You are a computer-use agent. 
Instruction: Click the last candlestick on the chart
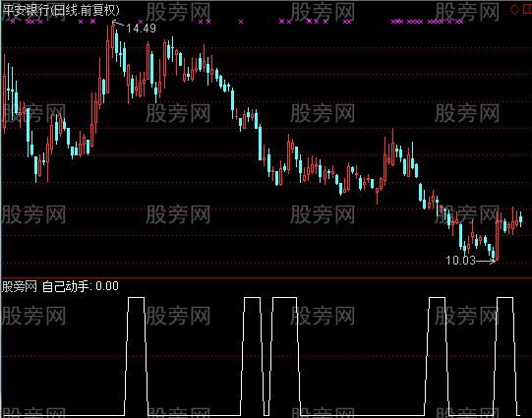(521, 219)
